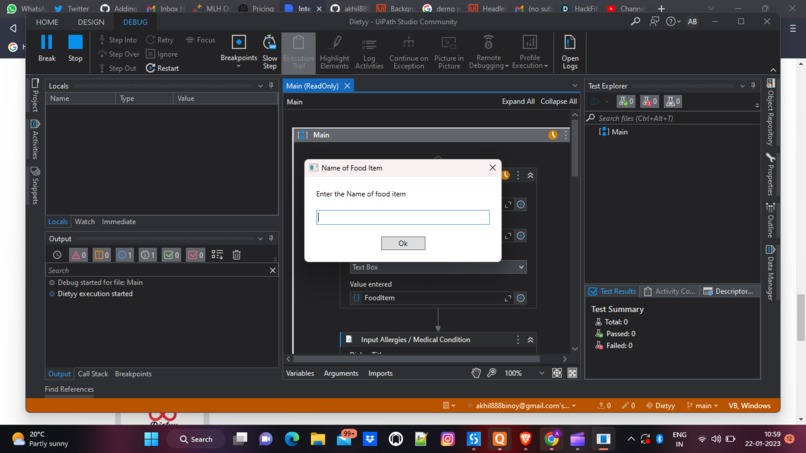The height and width of the screenshot is (453, 806).
Task: Click Ok in Name of Food Item dialog
Action: [x=403, y=243]
